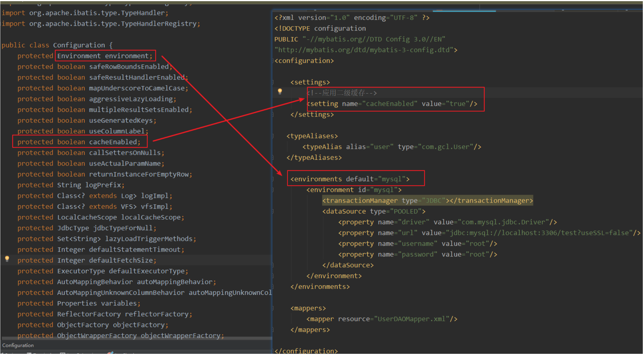This screenshot has height=355, width=644.
Task: Click the Configuration breadcrumb at bottom
Action: [18, 346]
